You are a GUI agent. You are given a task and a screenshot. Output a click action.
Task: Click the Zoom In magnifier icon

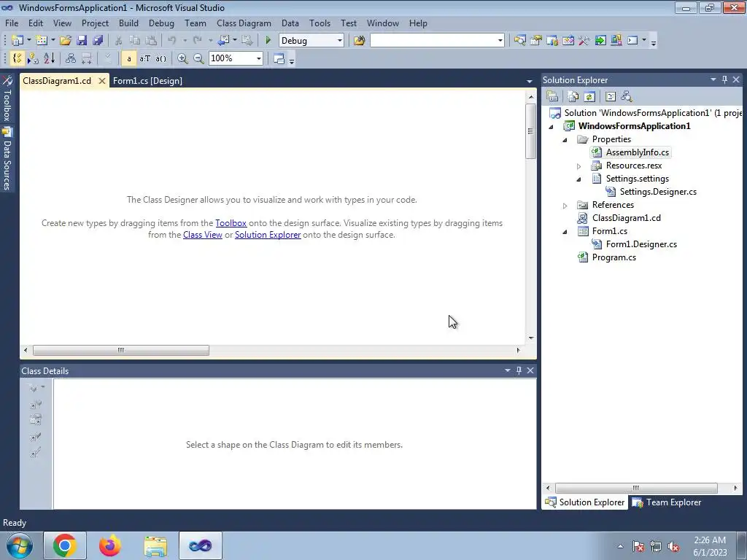coord(182,58)
